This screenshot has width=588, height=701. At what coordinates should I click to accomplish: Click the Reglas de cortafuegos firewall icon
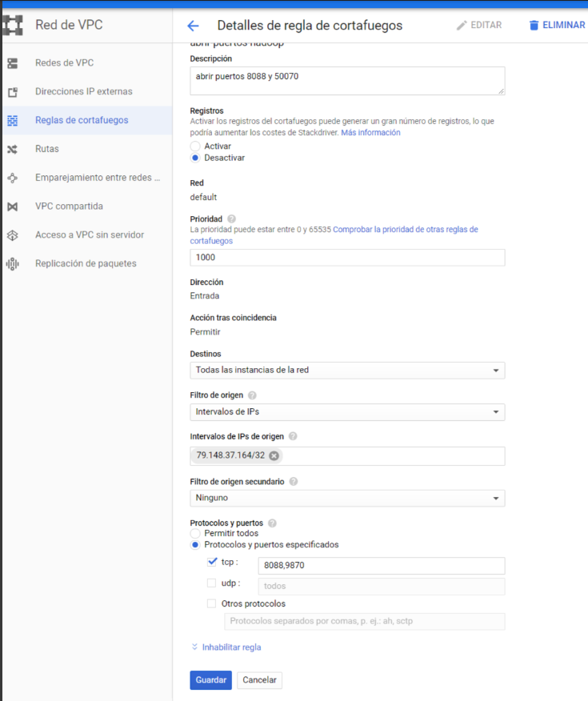pyautogui.click(x=13, y=120)
